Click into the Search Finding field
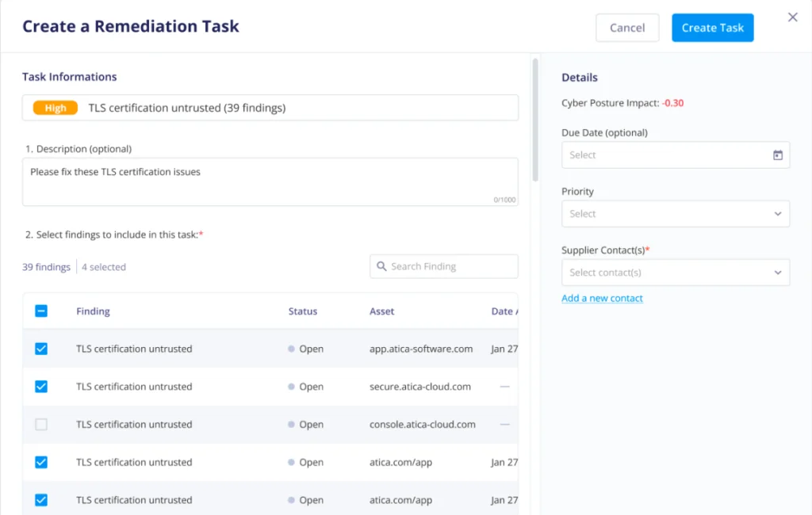This screenshot has height=515, width=812. pyautogui.click(x=444, y=266)
